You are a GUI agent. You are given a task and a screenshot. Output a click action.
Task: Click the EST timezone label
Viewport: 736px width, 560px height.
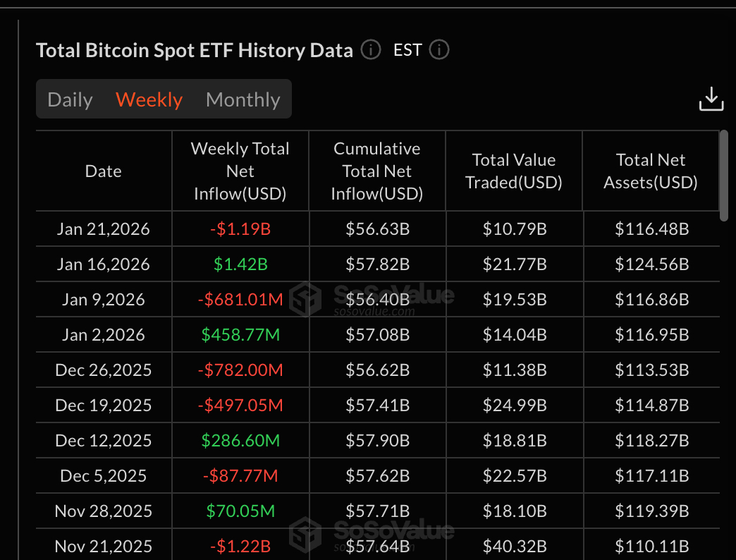pos(407,50)
